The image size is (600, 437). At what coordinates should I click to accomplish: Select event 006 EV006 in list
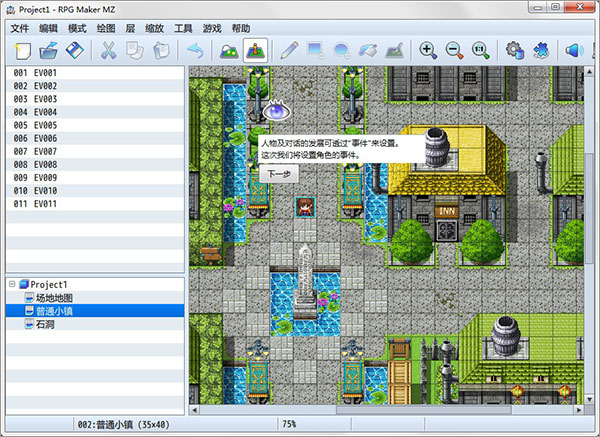95,138
